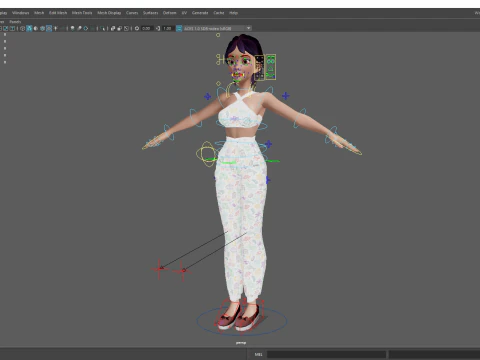Toggle X-ray joints icon
Screen dimensions: 480x360
(126, 28)
